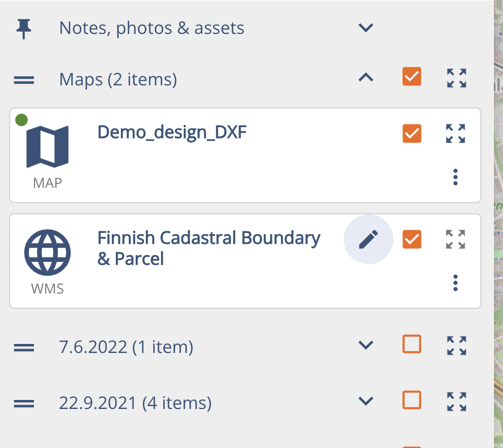Zoom to extent of Finnish Cadastral WMS layer
This screenshot has height=448, width=503.
(456, 239)
